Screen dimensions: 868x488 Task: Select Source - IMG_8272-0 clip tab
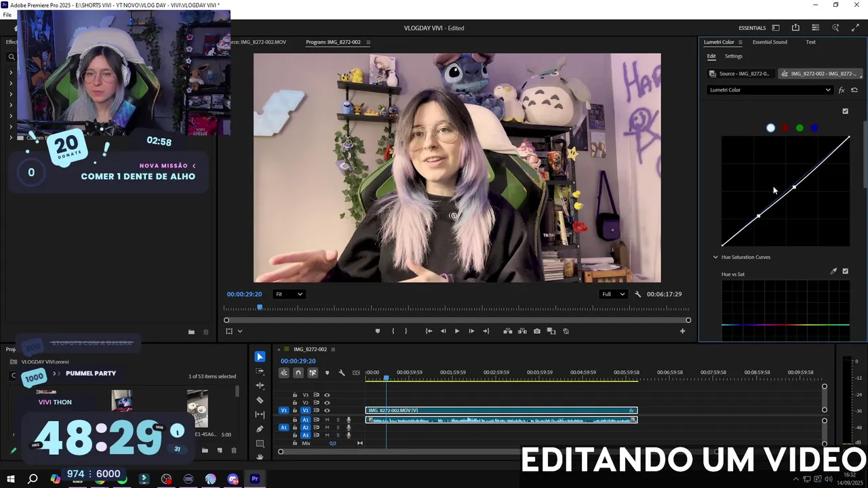pos(740,73)
